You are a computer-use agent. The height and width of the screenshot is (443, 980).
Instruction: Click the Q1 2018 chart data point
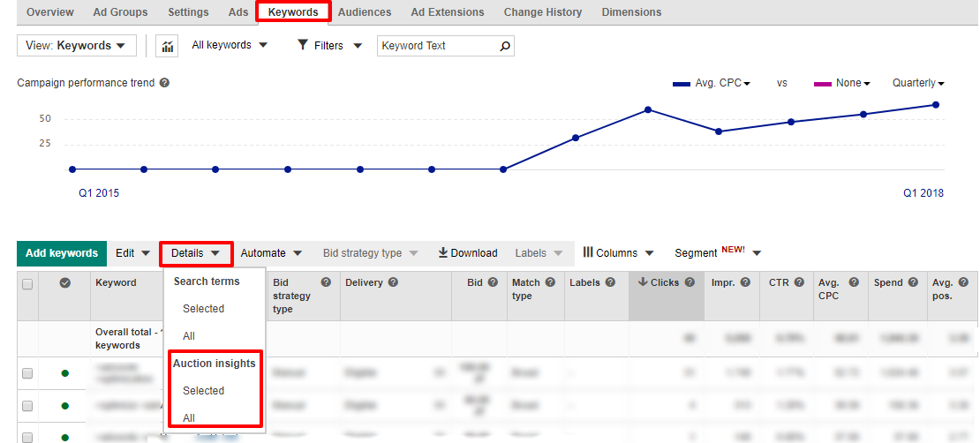point(936,105)
